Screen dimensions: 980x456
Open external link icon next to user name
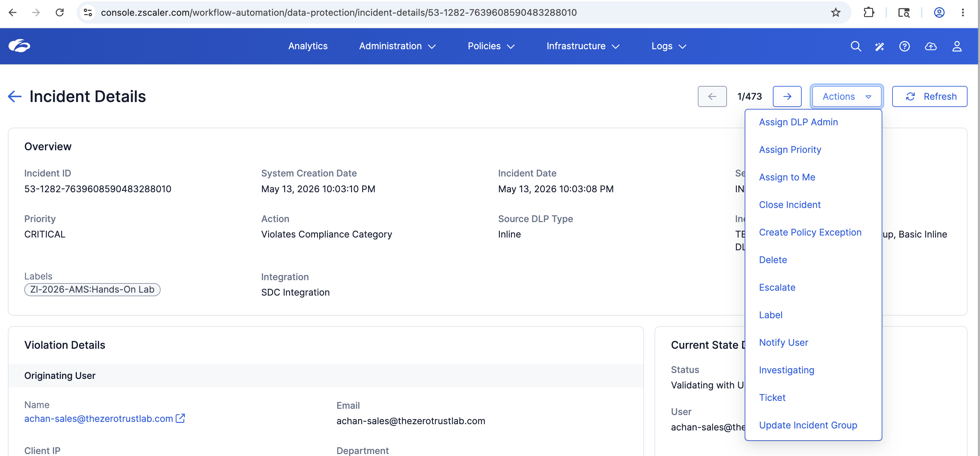pyautogui.click(x=180, y=418)
